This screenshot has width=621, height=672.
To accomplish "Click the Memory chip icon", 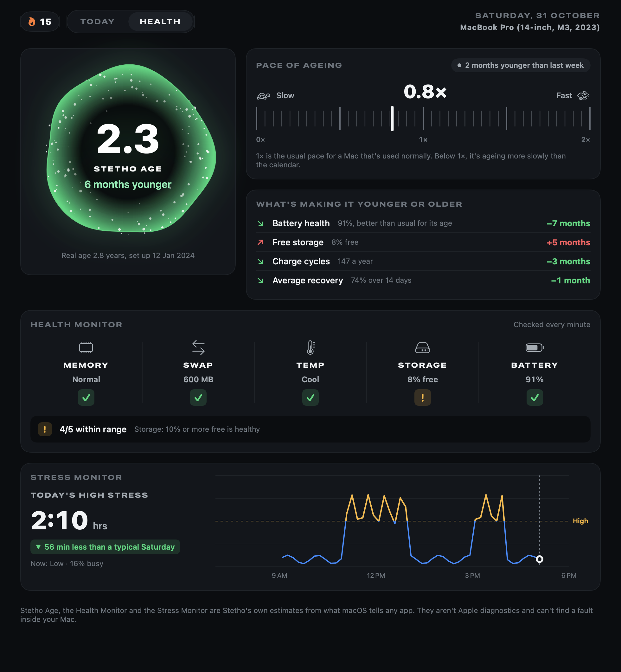I will (86, 348).
